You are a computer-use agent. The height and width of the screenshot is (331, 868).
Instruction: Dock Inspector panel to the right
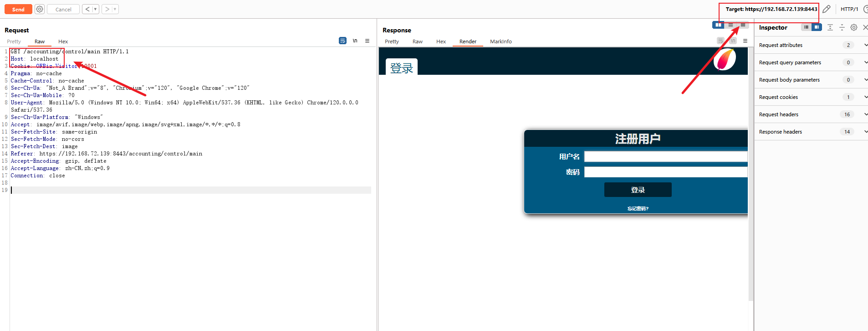click(817, 27)
